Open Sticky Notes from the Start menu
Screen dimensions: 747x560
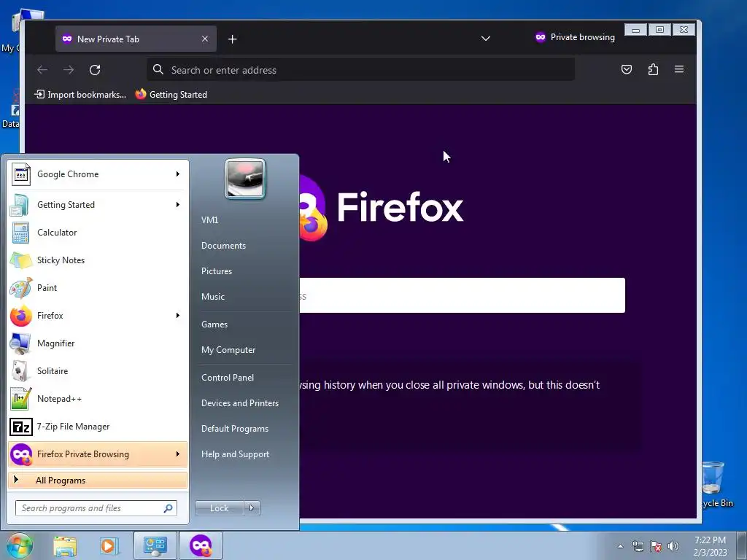click(98, 260)
